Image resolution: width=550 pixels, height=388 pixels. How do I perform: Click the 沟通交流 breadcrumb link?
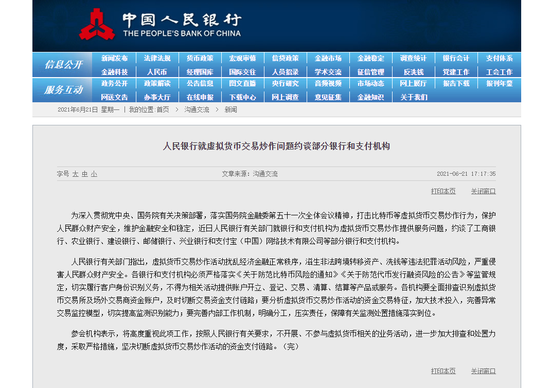(x=197, y=110)
